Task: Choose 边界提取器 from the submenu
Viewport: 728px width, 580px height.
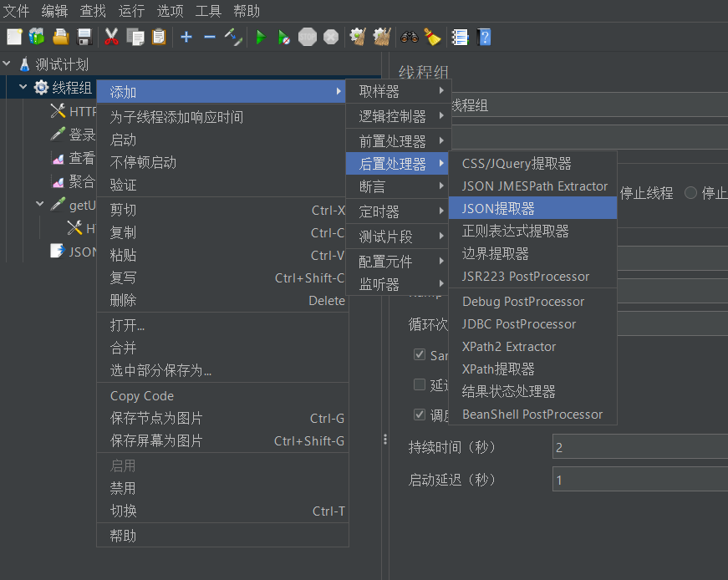Action: (x=532, y=253)
